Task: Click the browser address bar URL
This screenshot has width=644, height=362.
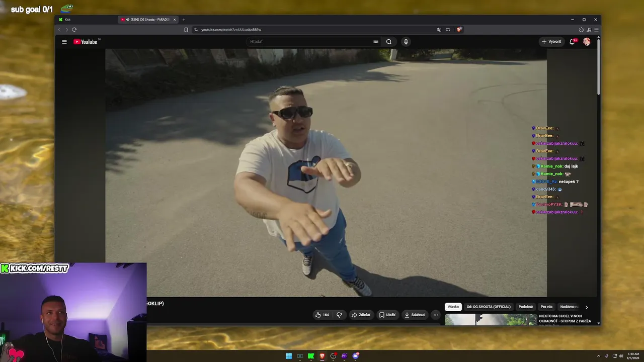Action: tap(231, 30)
